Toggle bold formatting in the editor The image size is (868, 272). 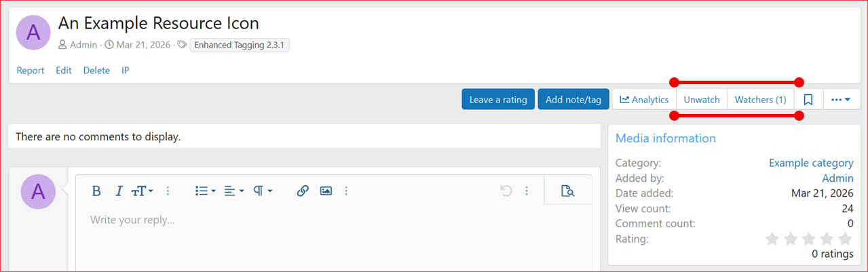click(x=96, y=191)
